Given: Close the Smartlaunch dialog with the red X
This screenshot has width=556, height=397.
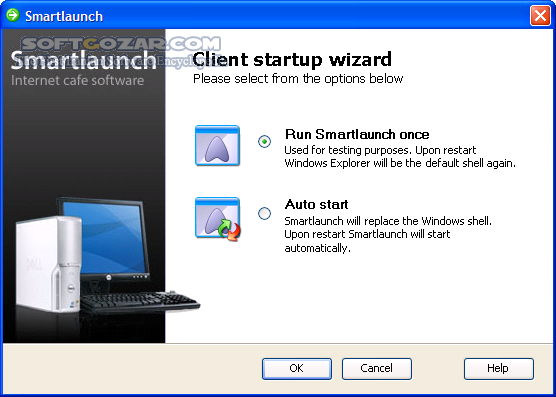Looking at the screenshot, I should (540, 16).
